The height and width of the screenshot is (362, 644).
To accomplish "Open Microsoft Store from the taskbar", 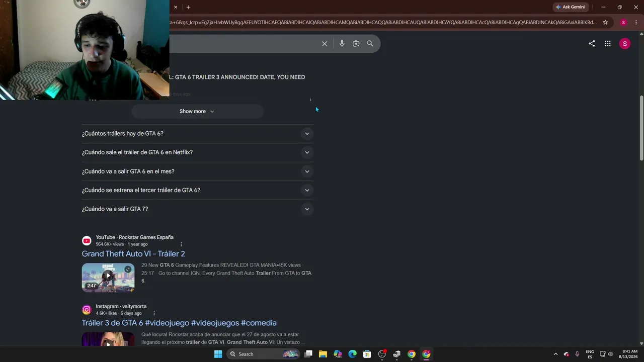I will point(367,354).
